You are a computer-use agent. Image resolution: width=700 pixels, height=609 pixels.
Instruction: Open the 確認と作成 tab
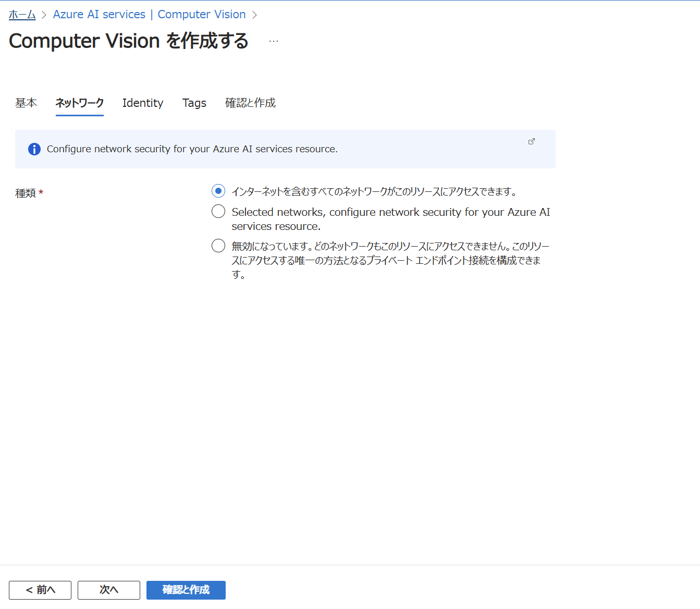250,103
